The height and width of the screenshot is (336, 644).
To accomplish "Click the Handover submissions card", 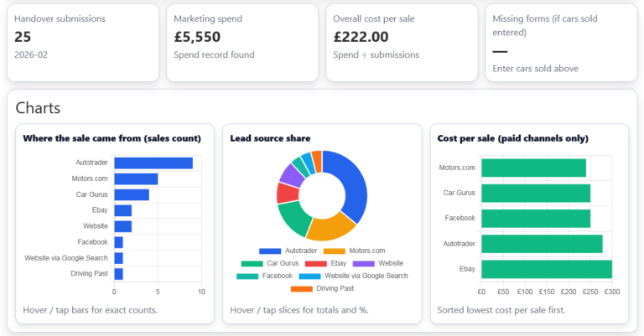I will (x=83, y=43).
